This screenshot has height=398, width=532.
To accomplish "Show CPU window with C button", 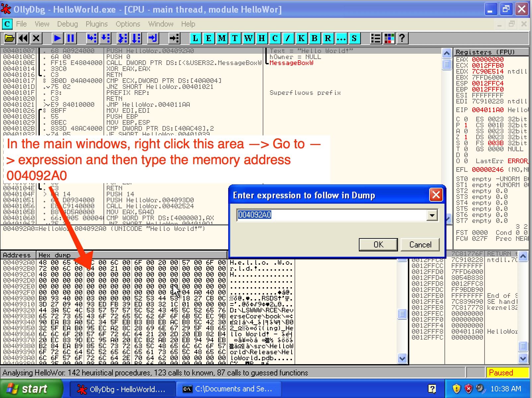I will pos(275,38).
